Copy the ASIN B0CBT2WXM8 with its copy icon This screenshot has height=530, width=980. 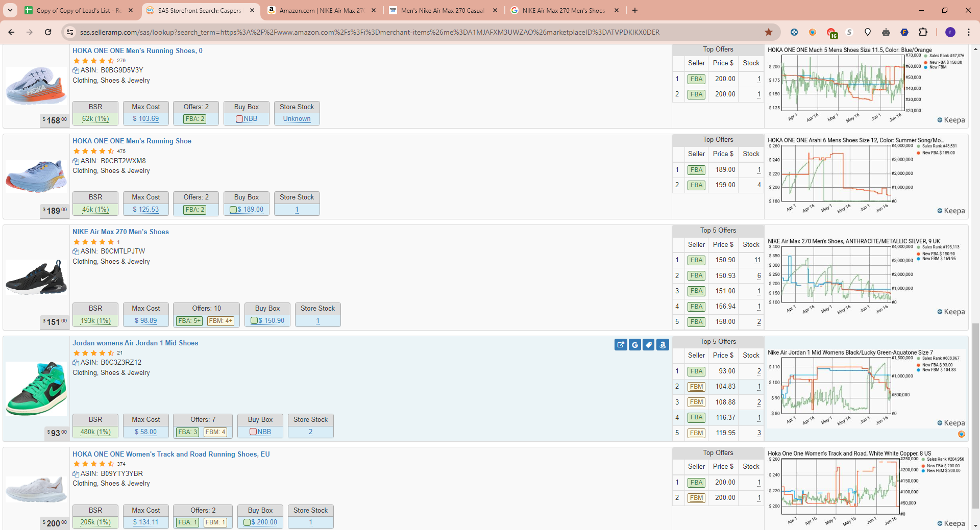point(76,161)
